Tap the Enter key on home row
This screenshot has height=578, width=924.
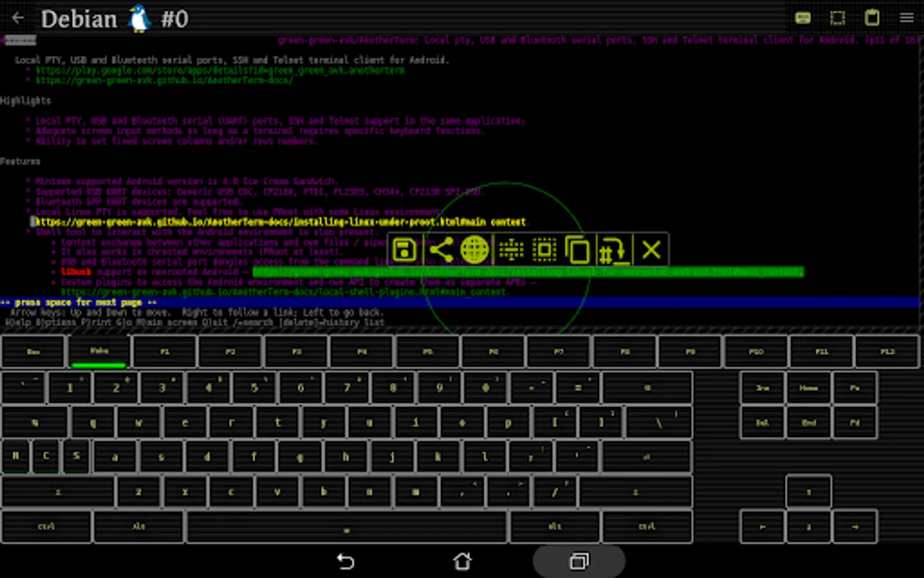(647, 457)
